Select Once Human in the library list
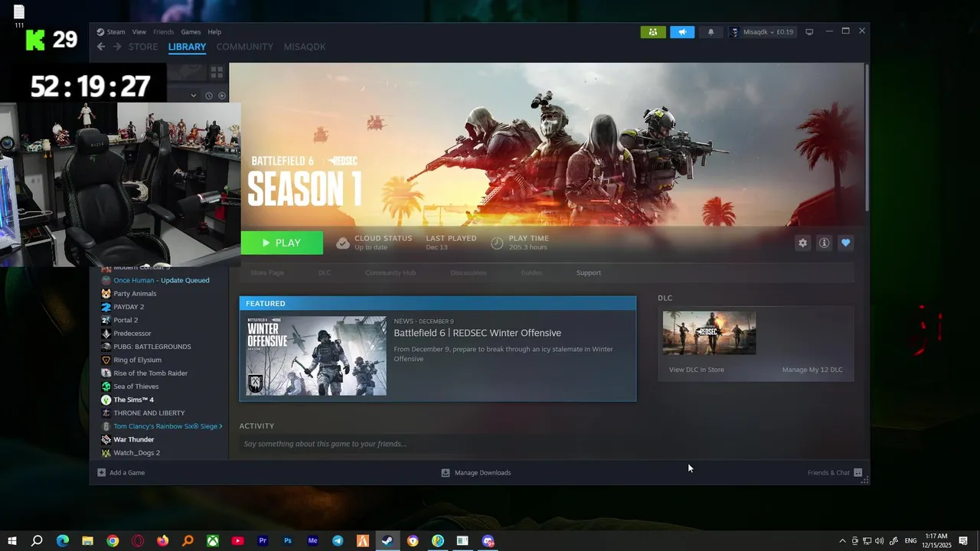The width and height of the screenshot is (980, 551). point(161,280)
